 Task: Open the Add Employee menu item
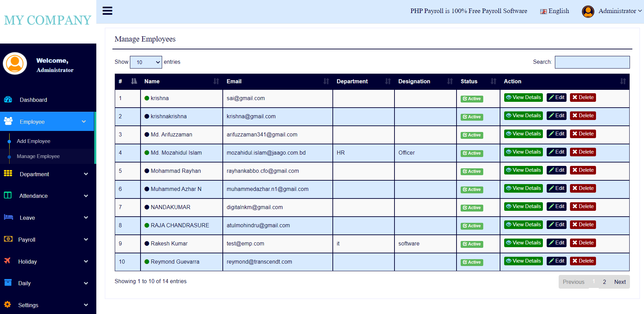(x=33, y=141)
